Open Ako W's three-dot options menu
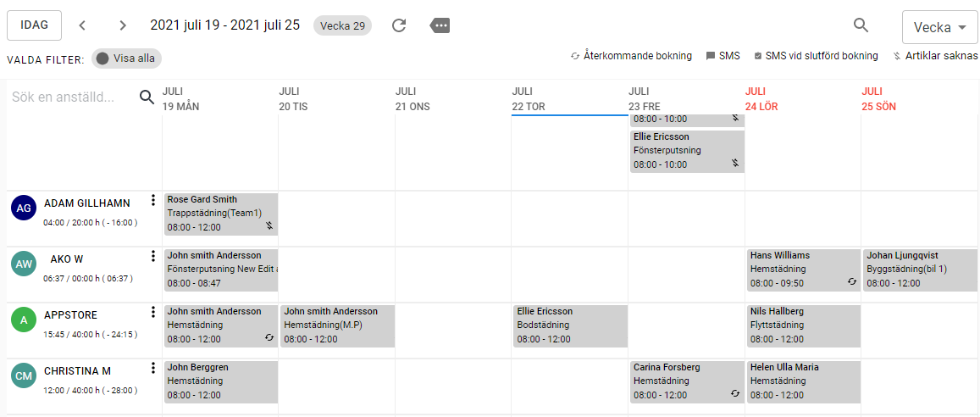Viewport: 980px width, 417px height. click(153, 257)
